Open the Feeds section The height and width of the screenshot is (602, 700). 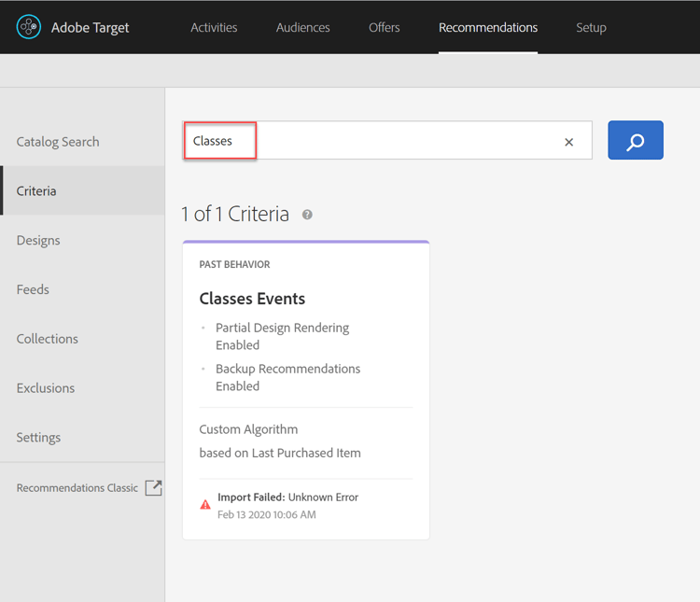tap(33, 289)
